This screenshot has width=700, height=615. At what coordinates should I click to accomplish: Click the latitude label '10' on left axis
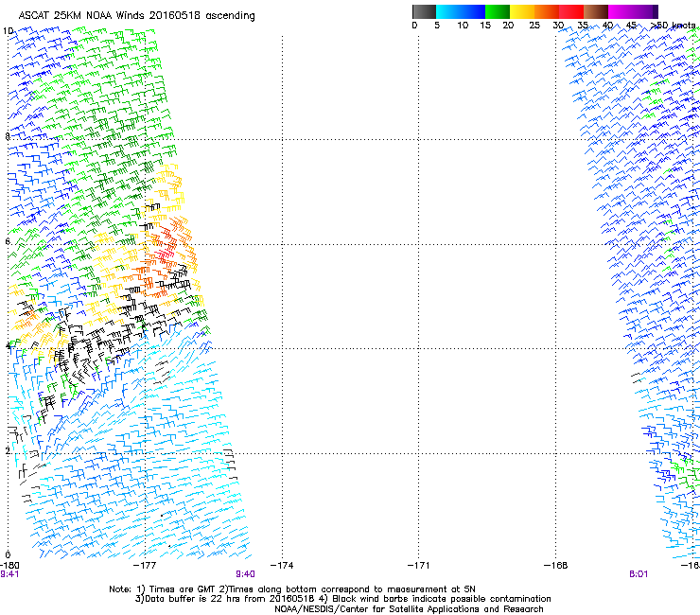(x=8, y=31)
